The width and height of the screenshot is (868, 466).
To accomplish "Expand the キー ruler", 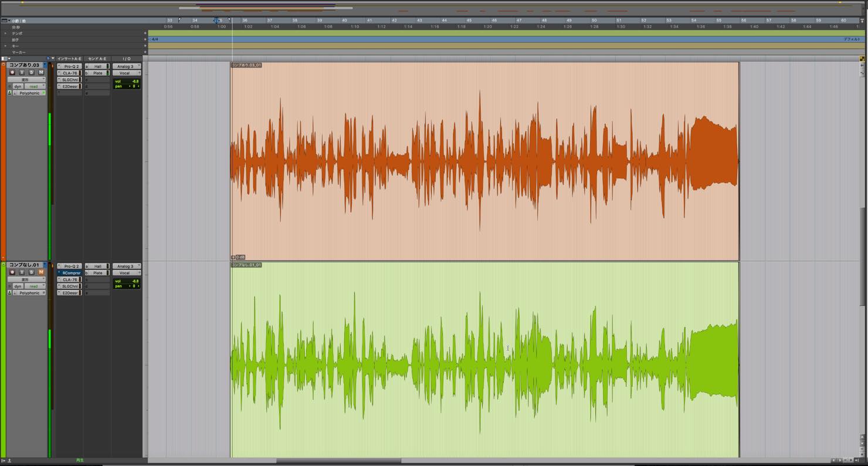I will tap(6, 46).
